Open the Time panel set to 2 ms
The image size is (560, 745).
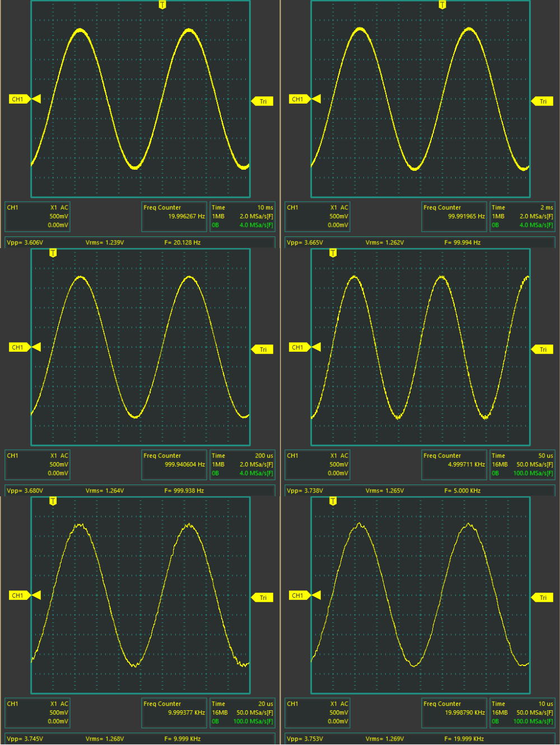pos(522,216)
